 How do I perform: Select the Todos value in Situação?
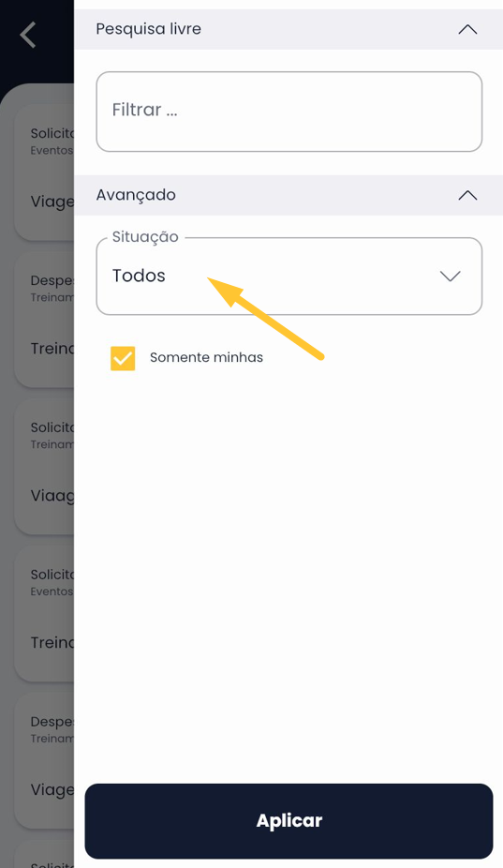point(139,276)
